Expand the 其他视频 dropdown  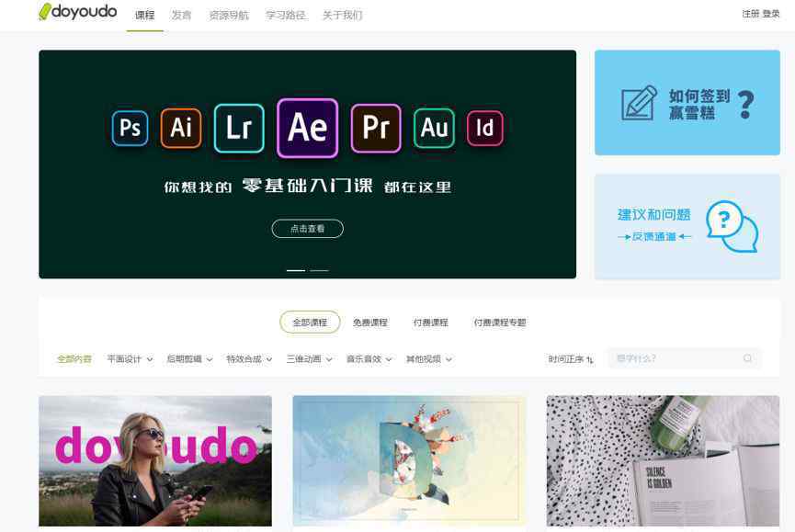tap(429, 359)
